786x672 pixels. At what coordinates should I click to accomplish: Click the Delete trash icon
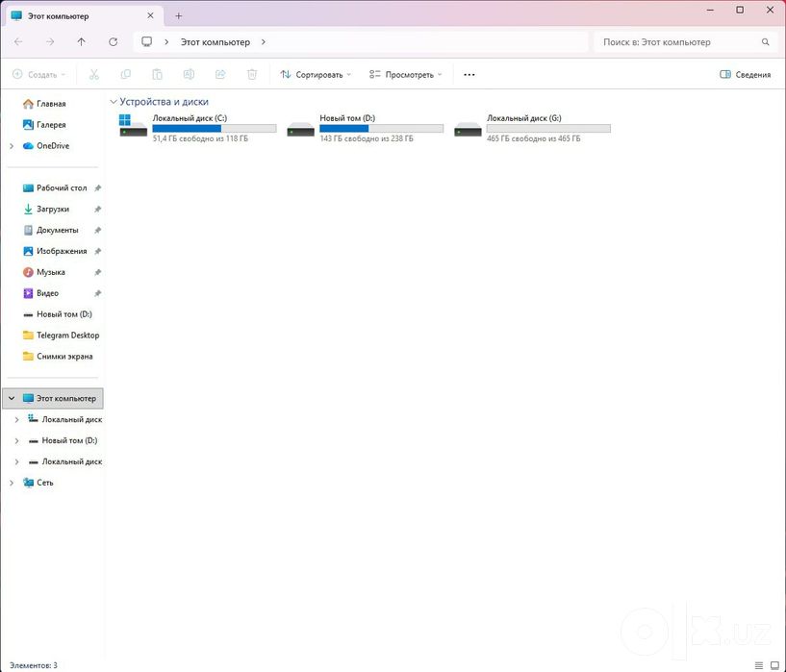252,75
